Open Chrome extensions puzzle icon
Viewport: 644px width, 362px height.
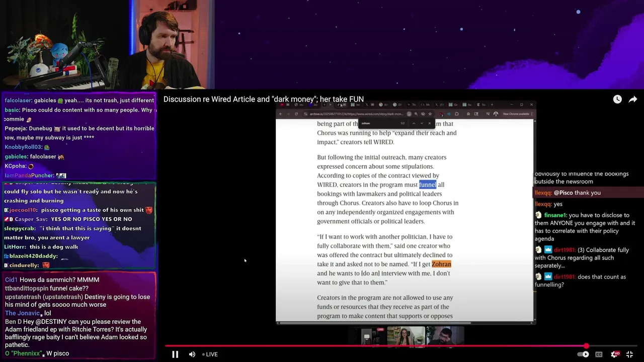(457, 114)
